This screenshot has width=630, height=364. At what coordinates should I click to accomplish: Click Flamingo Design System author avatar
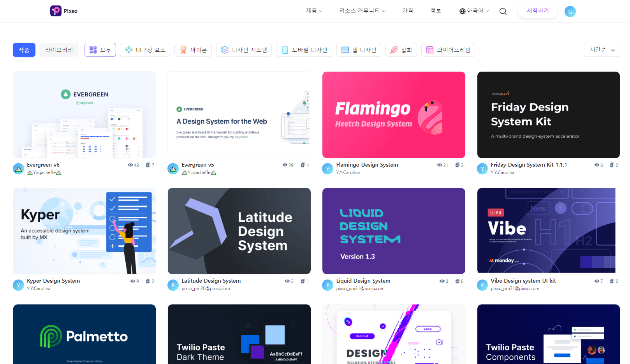coord(328,169)
